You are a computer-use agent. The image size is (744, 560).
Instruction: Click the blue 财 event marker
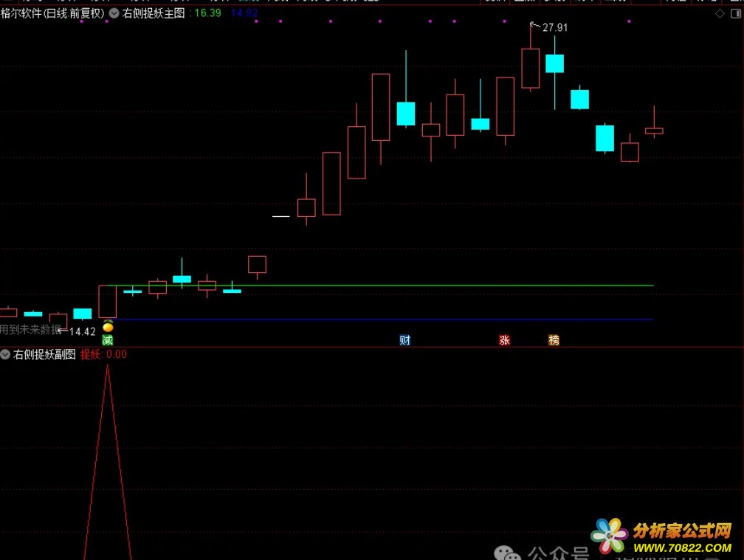(x=404, y=340)
